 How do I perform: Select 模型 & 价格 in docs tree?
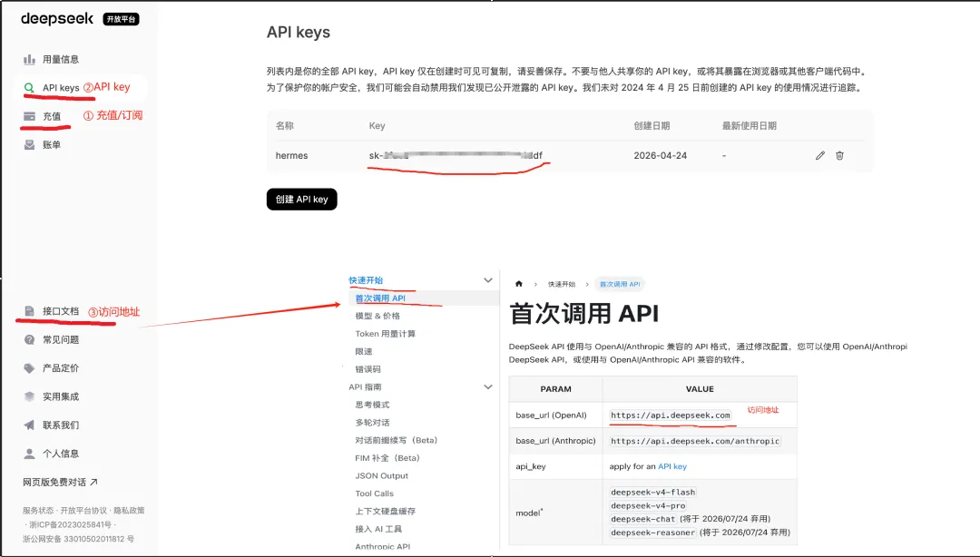click(x=377, y=316)
